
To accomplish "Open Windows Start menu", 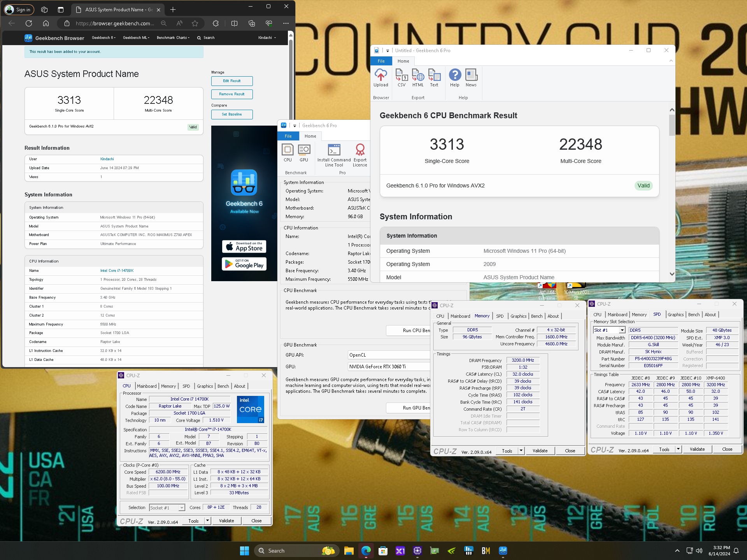I will pos(244,551).
